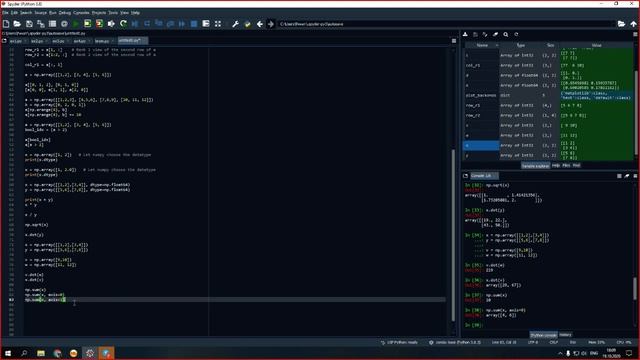Screen dimensions: 640x360
Task: Open the Debug menu
Action: click(64, 13)
